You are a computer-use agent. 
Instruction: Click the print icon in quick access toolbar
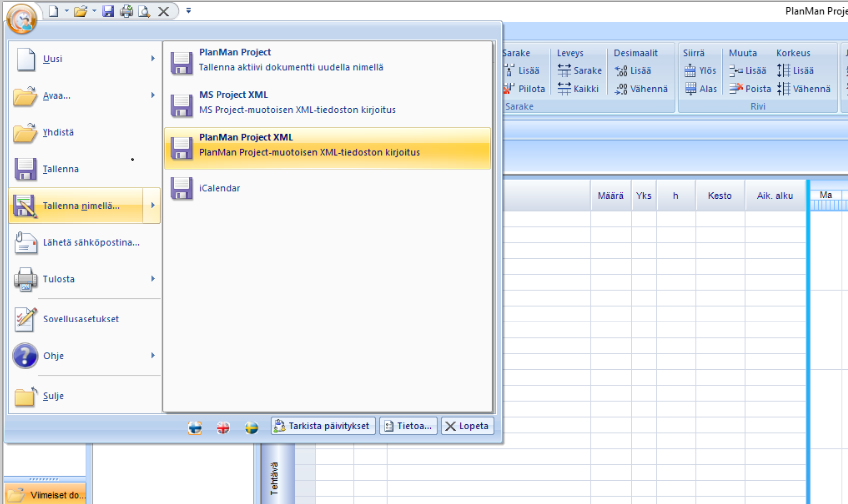(x=126, y=11)
